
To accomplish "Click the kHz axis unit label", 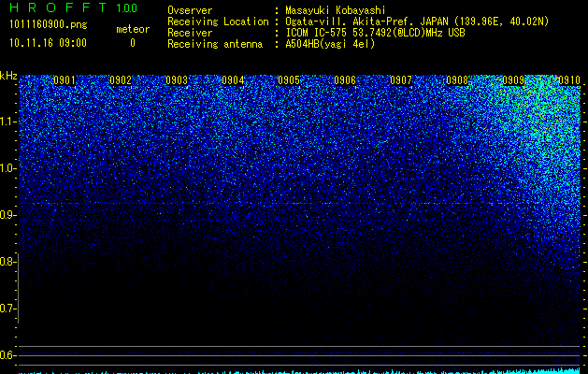I will point(8,76).
